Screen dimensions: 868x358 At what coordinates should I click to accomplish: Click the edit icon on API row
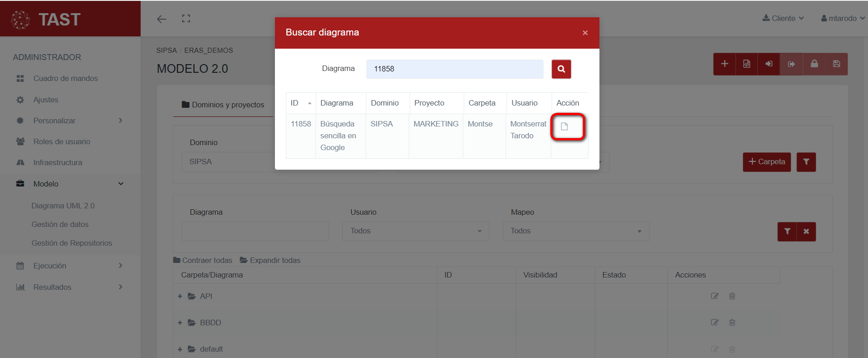pos(715,296)
